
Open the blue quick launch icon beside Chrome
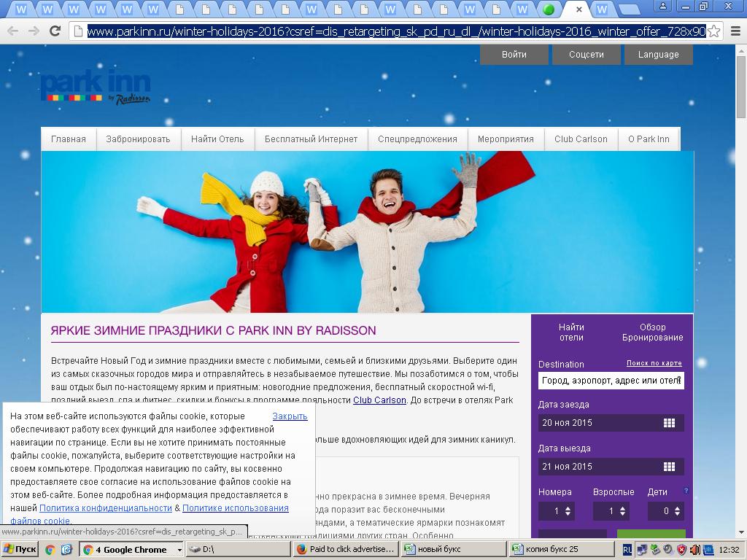[x=66, y=550]
